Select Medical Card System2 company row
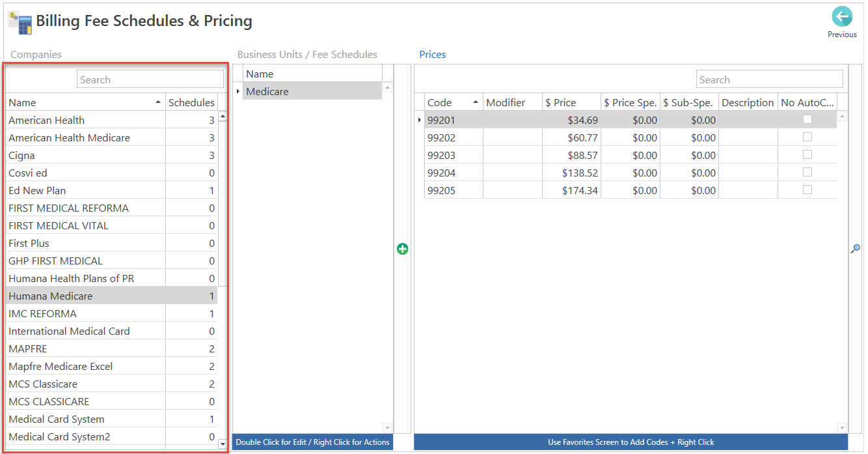Image resolution: width=868 pixels, height=454 pixels. pos(112,436)
